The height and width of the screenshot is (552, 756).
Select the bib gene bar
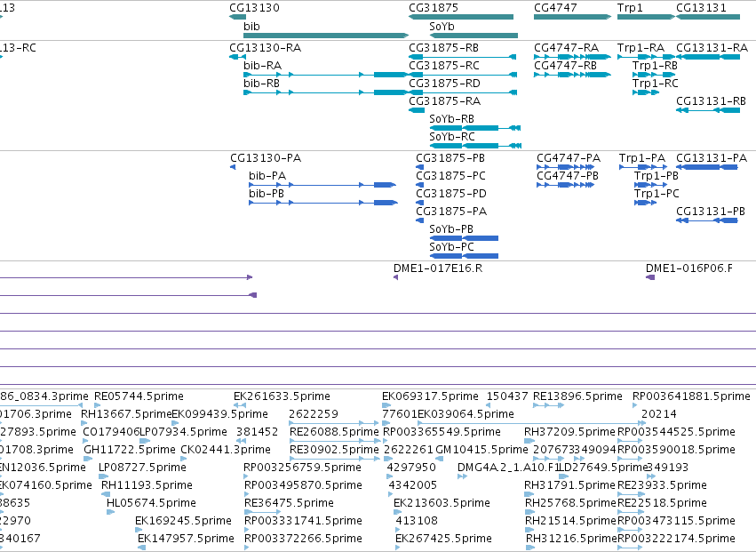coord(326,36)
